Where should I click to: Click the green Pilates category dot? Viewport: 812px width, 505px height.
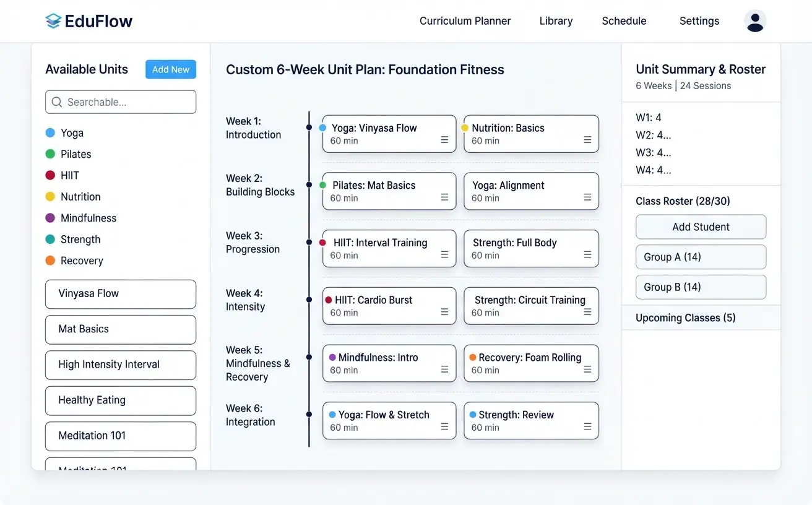click(50, 154)
